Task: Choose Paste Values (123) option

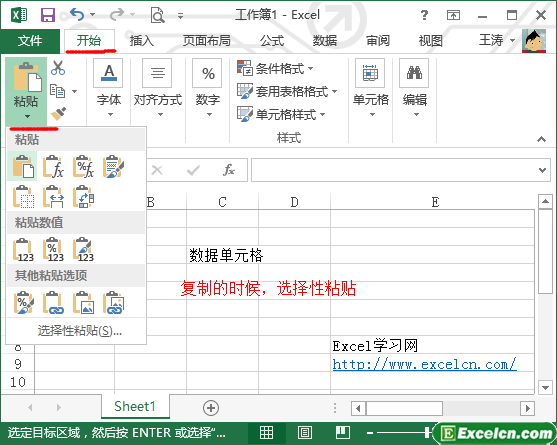Action: coord(23,250)
